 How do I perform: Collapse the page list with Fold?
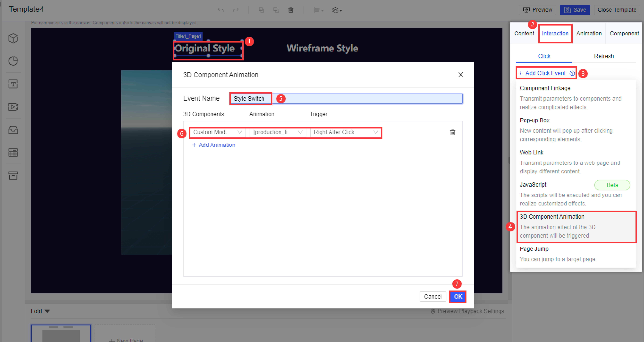click(x=40, y=311)
